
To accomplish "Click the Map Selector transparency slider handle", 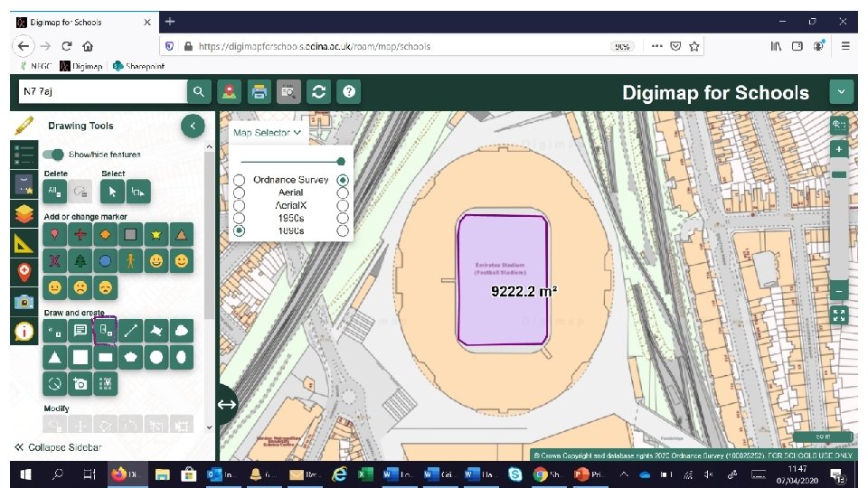I will [x=341, y=162].
